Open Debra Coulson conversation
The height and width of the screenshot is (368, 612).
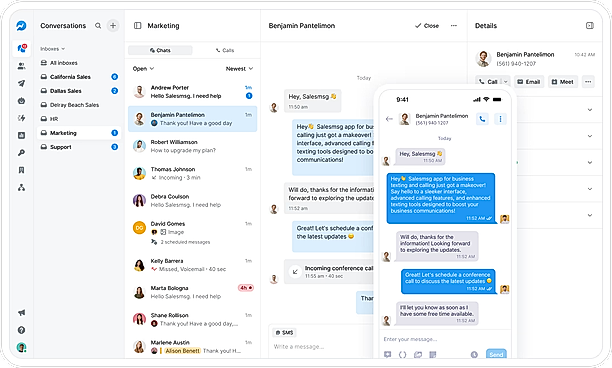pyautogui.click(x=192, y=201)
